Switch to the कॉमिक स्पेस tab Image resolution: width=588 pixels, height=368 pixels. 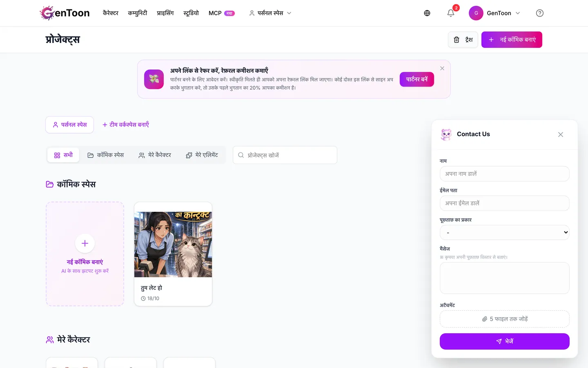pos(106,155)
